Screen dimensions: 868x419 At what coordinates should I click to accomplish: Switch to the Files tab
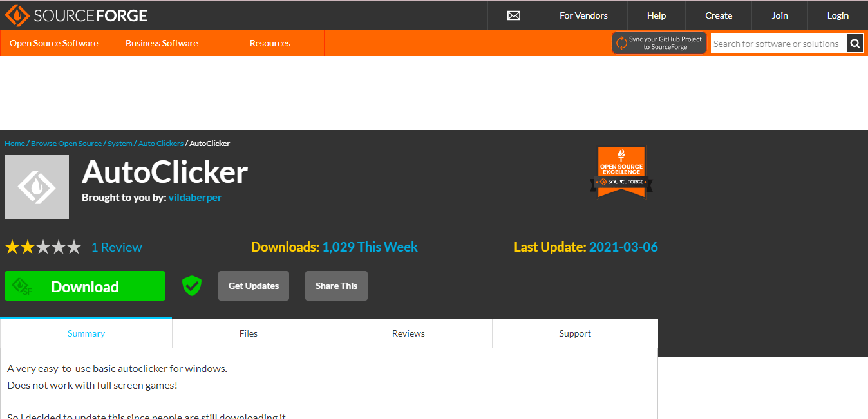(x=249, y=333)
